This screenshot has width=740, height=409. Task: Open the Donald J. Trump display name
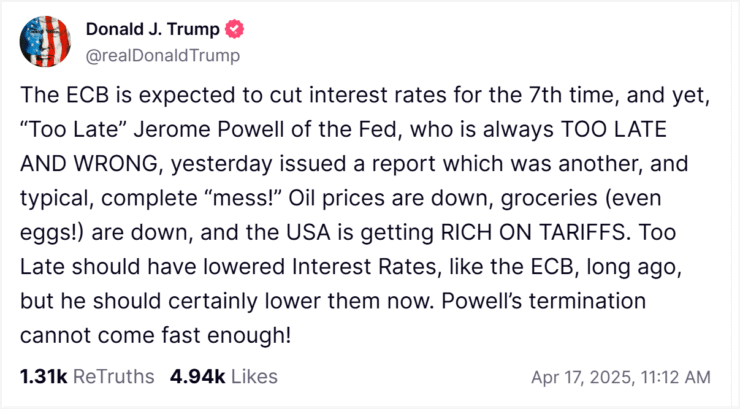click(152, 29)
